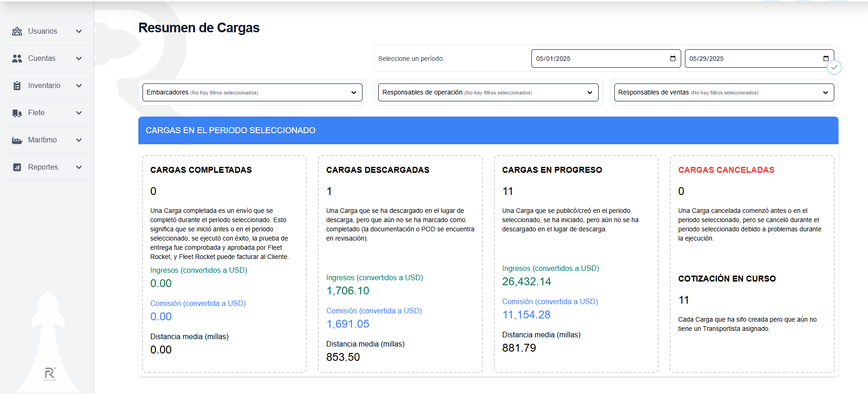Click Comisión label in Cargas Descargadas card
The width and height of the screenshot is (868, 394).
click(x=374, y=311)
